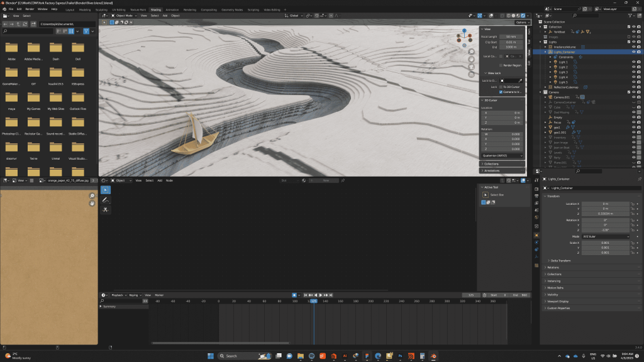Open the Texture properties tab icon
This screenshot has height=362, width=644.
coord(536,266)
